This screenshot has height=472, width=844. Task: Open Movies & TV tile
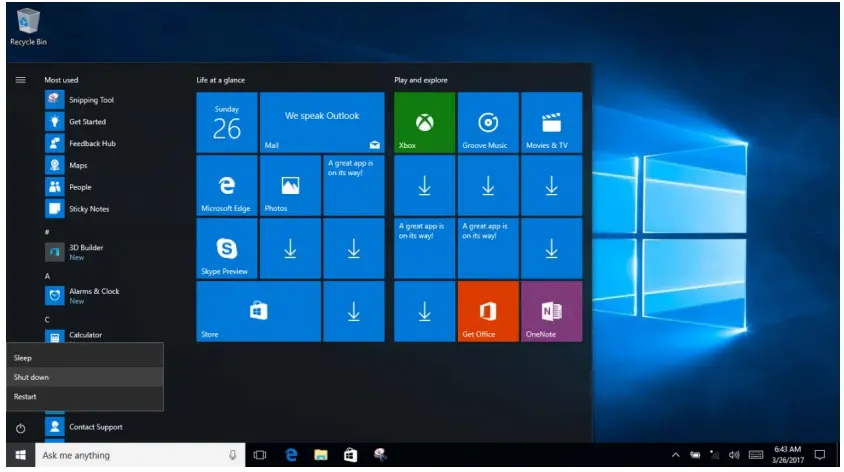551,122
